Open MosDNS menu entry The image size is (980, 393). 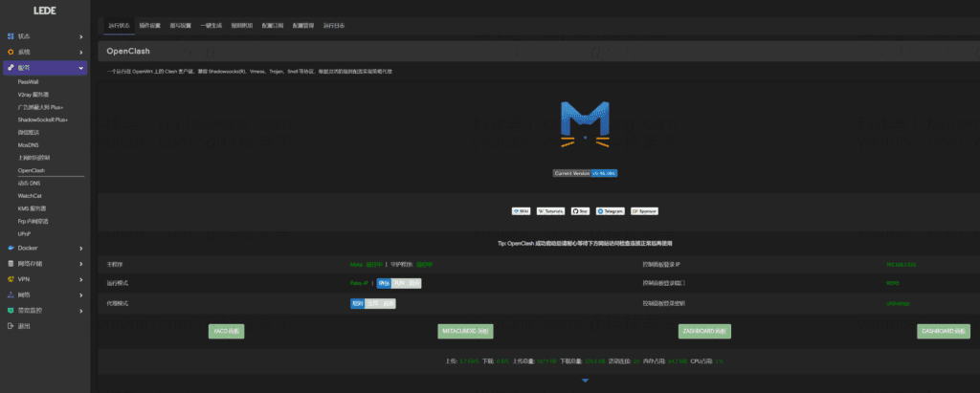pyautogui.click(x=28, y=145)
